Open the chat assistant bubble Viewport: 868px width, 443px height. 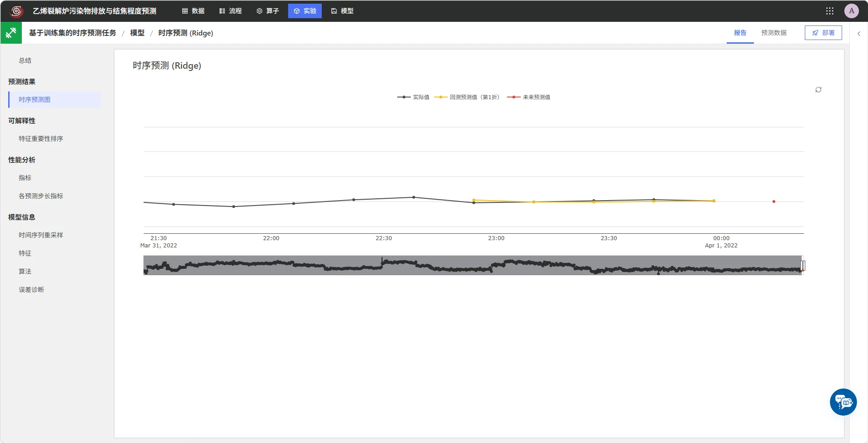pyautogui.click(x=843, y=402)
